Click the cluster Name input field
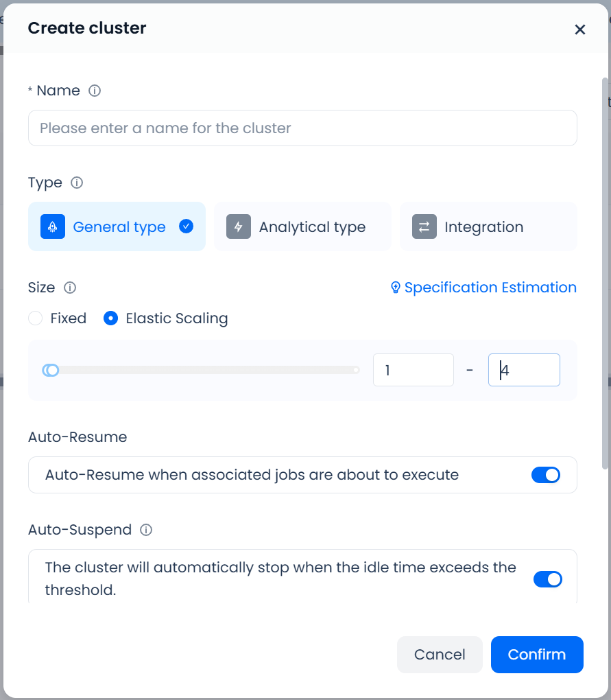The image size is (611, 700). coord(302,128)
